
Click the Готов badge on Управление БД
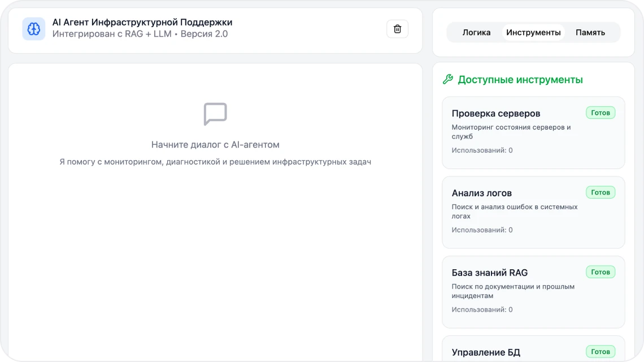click(600, 352)
